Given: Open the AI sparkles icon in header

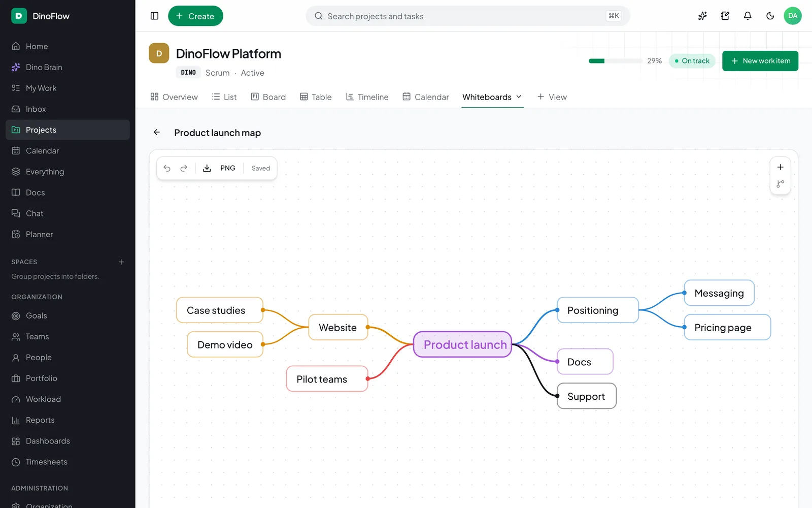Looking at the screenshot, I should 702,16.
